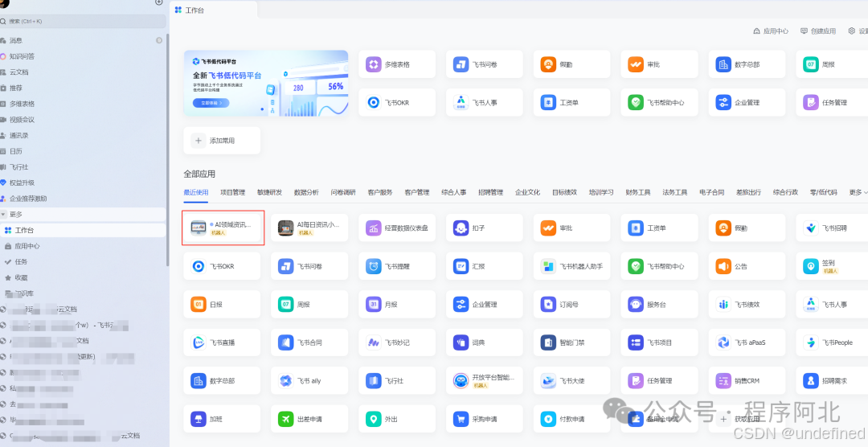Open the 扣子 app icon

tap(461, 228)
